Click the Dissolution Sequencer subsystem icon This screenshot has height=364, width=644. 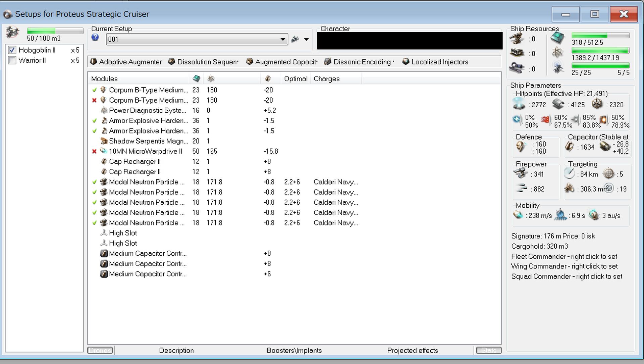[171, 62]
